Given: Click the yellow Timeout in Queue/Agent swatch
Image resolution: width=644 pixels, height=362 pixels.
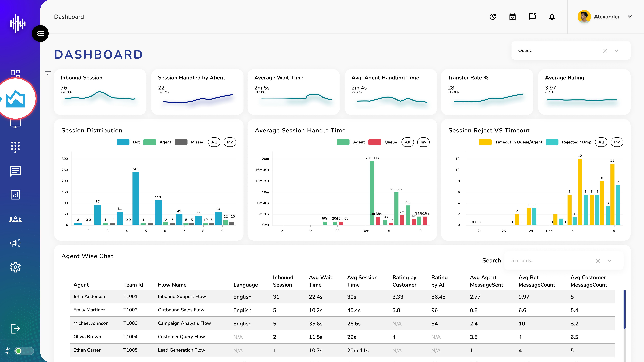Looking at the screenshot, I should click(x=485, y=142).
